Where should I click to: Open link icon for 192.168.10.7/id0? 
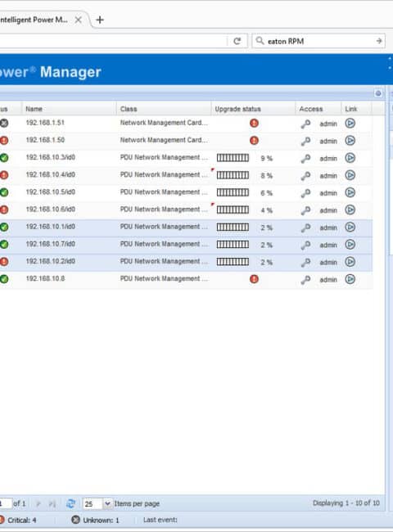(x=350, y=244)
